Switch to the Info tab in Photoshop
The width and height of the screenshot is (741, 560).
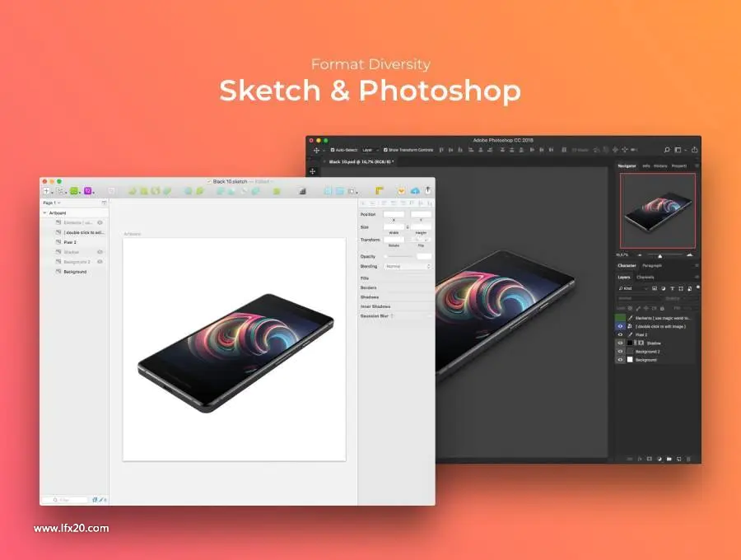tap(646, 166)
